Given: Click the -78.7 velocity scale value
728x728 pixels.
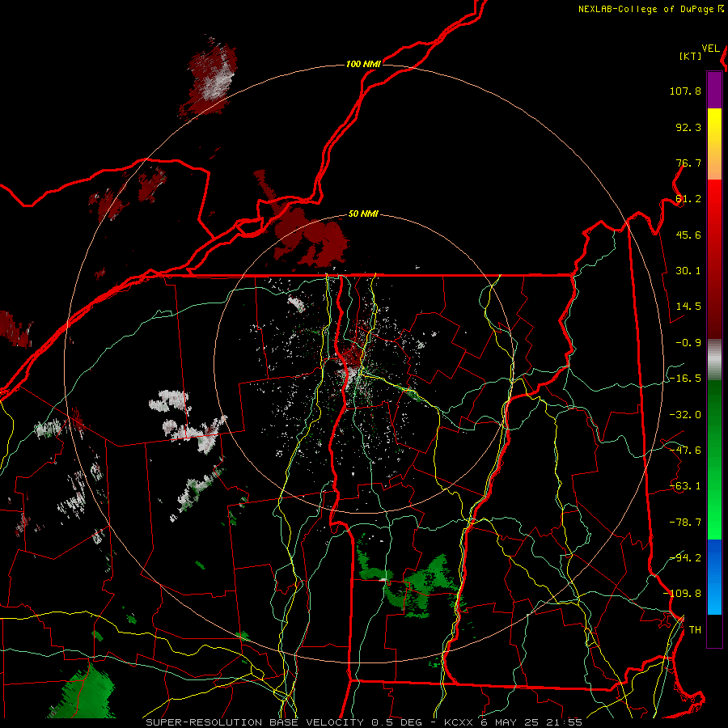Looking at the screenshot, I should tap(685, 523).
